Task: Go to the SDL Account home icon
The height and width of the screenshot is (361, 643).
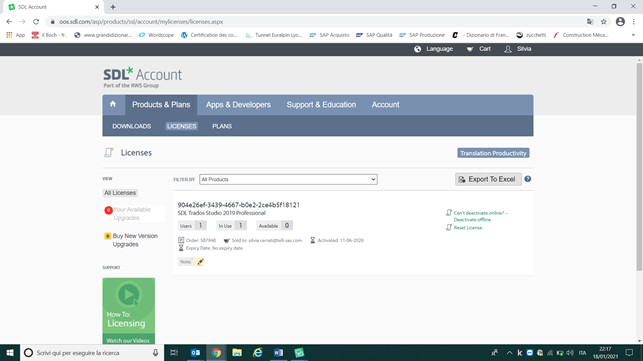Action: pyautogui.click(x=113, y=104)
